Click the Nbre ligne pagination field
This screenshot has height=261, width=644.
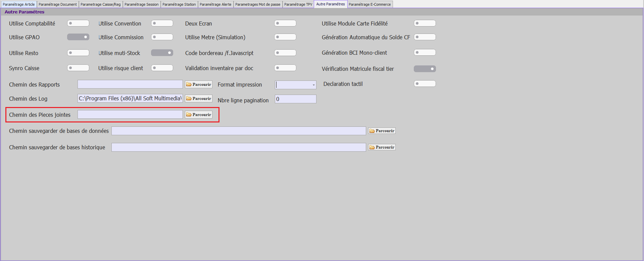point(296,99)
